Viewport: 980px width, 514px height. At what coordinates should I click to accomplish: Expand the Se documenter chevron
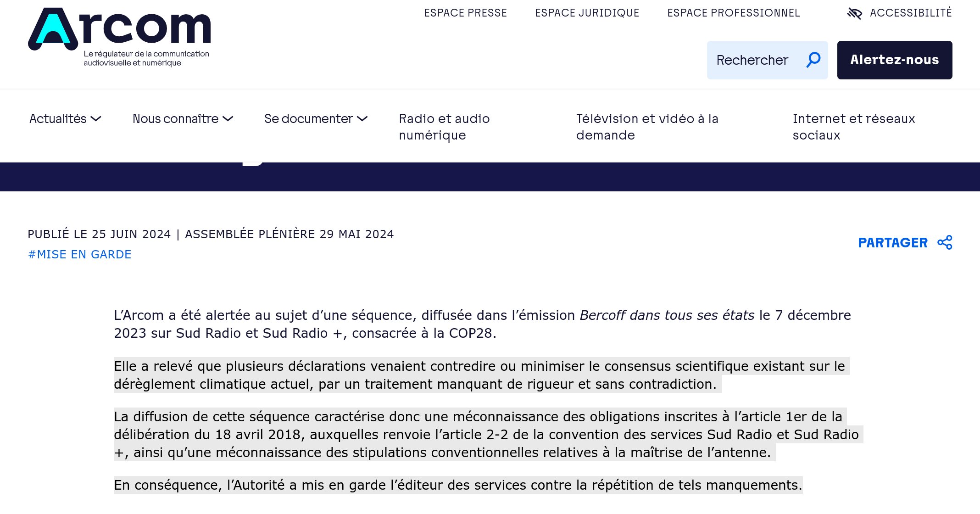click(x=362, y=119)
